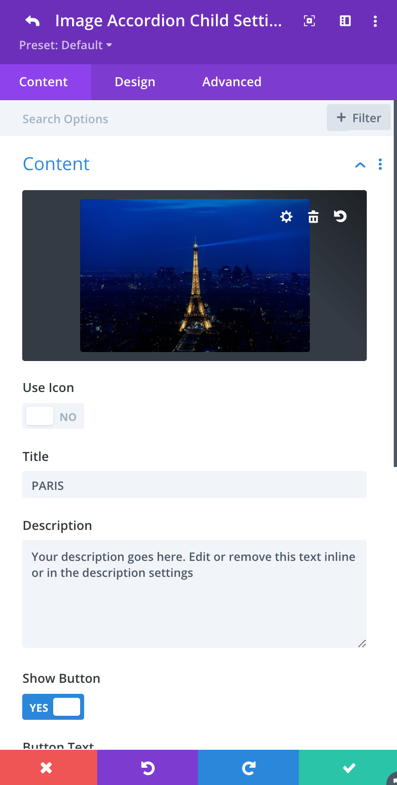The image size is (397, 785).
Task: Click the Title field containing PARIS
Action: click(194, 485)
